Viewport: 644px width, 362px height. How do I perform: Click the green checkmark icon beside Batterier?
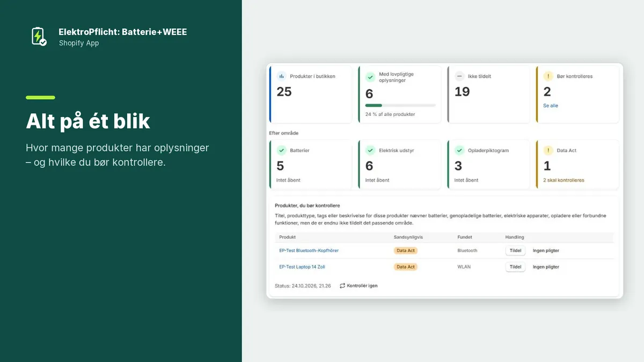[282, 150]
